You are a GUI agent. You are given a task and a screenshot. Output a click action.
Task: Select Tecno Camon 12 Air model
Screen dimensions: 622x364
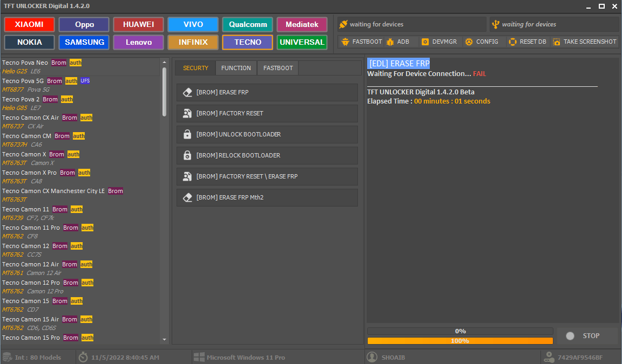pos(30,264)
